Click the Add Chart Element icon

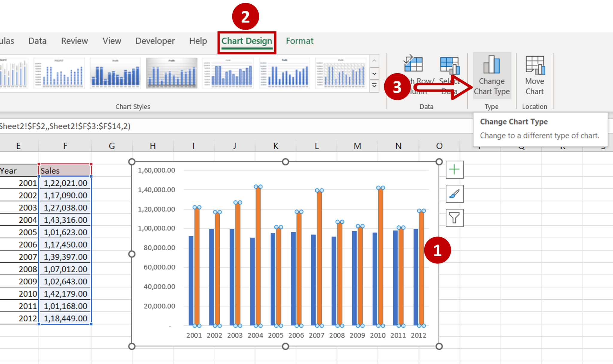(455, 169)
